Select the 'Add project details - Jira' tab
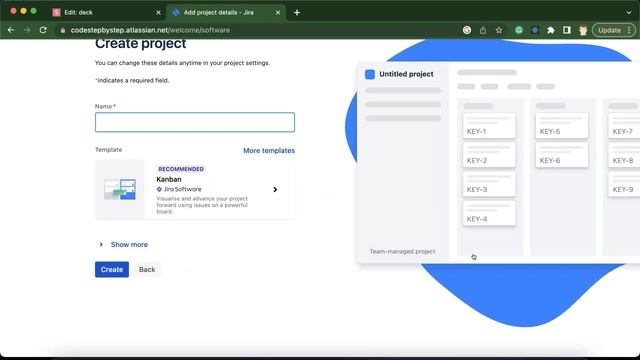 click(225, 13)
